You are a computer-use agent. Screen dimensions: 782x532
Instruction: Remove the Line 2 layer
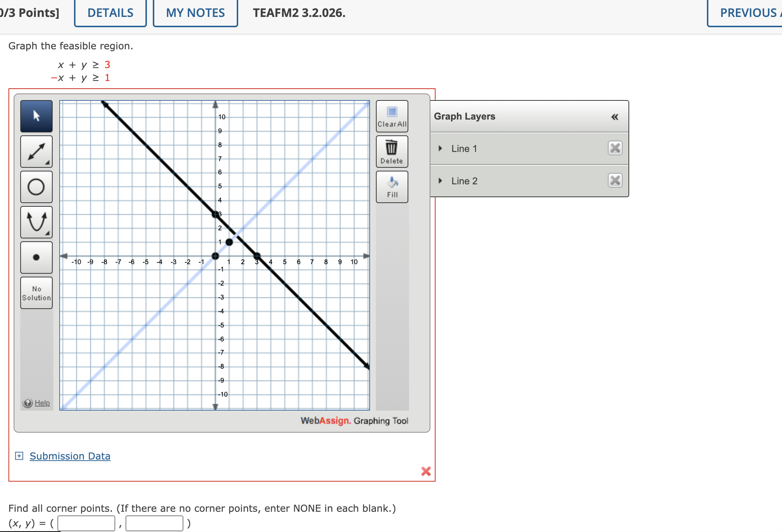tap(614, 181)
